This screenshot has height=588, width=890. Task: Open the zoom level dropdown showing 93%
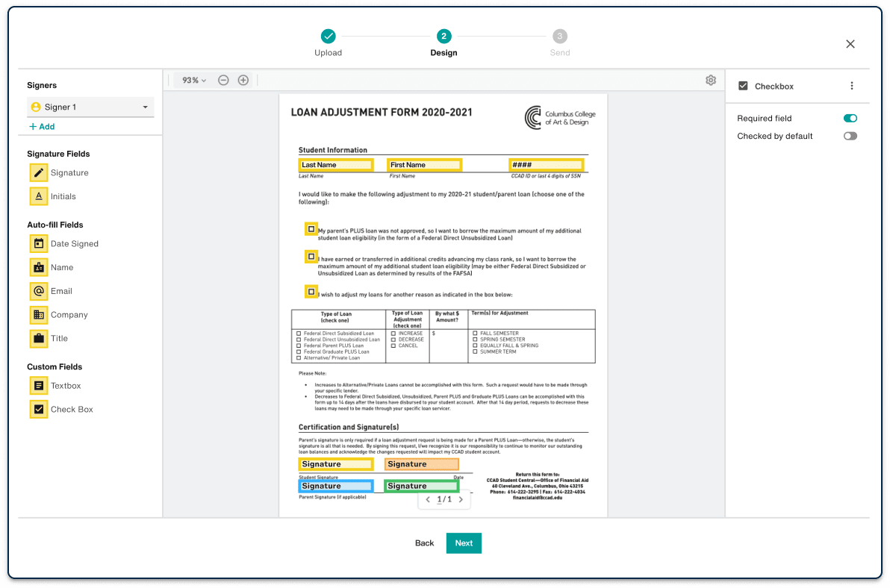[x=193, y=80]
